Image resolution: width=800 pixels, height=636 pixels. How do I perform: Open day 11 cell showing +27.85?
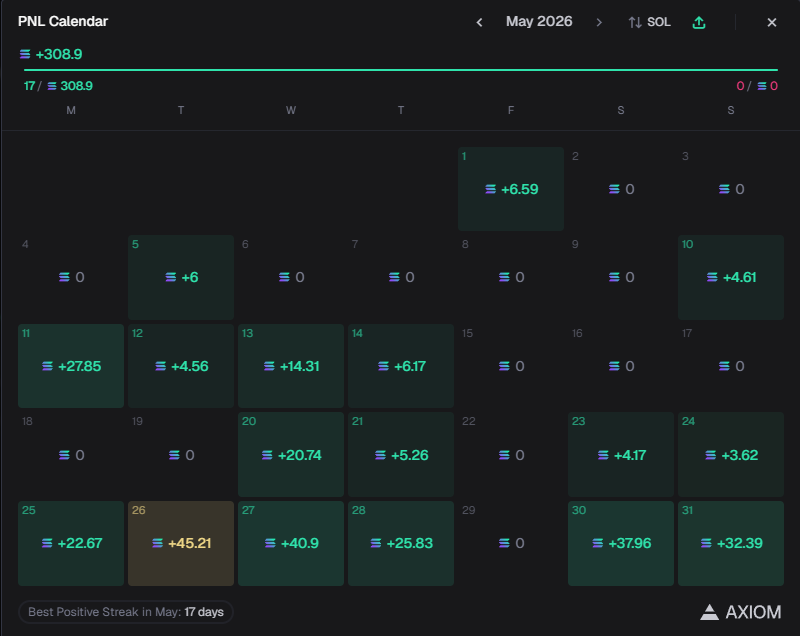71,366
